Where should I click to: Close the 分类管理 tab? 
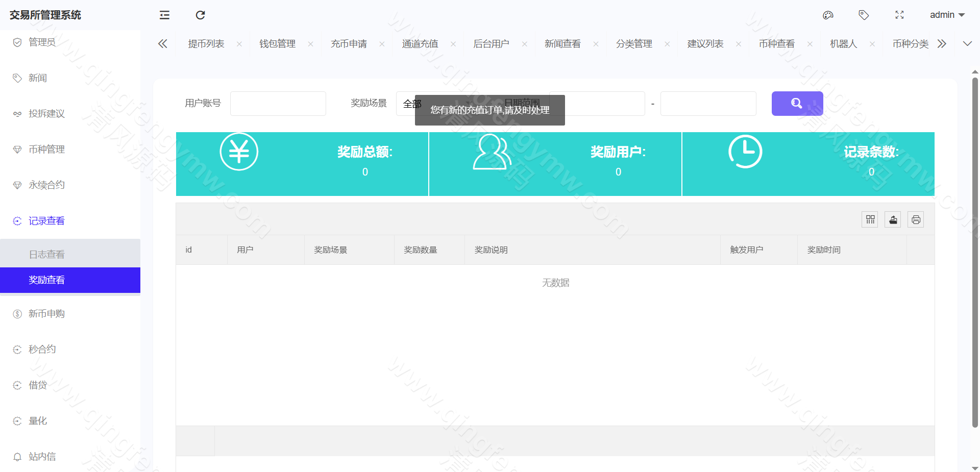(x=667, y=43)
